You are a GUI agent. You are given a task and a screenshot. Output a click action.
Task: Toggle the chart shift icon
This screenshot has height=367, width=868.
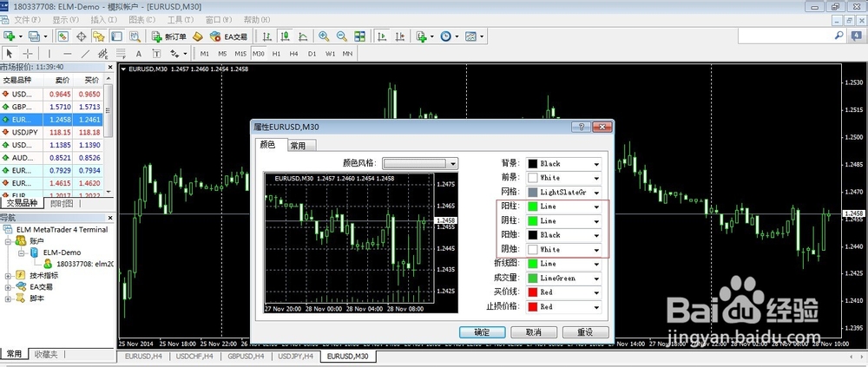pos(399,36)
